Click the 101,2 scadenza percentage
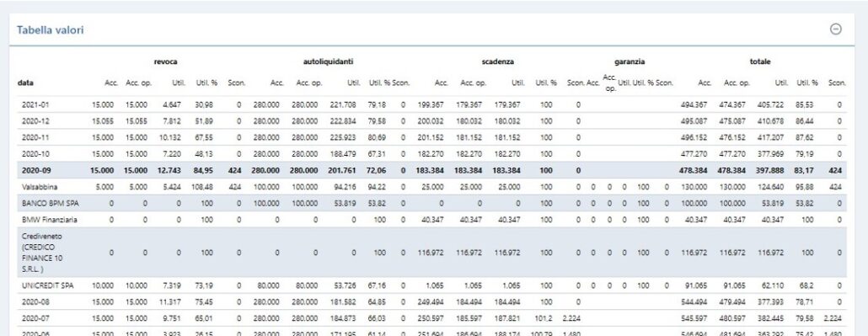 click(544, 319)
